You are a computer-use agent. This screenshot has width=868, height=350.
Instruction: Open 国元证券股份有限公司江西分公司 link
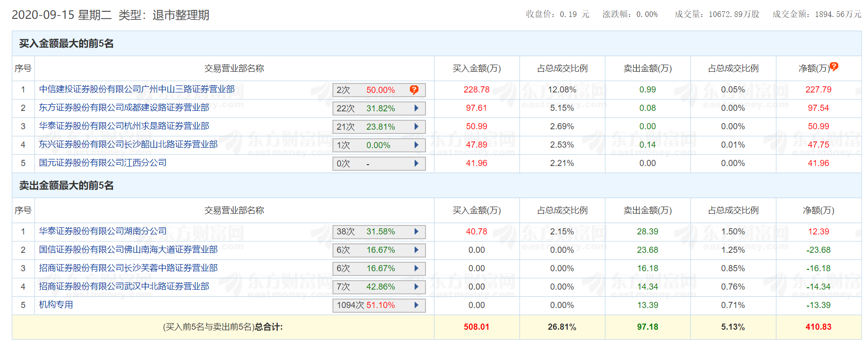(x=102, y=163)
